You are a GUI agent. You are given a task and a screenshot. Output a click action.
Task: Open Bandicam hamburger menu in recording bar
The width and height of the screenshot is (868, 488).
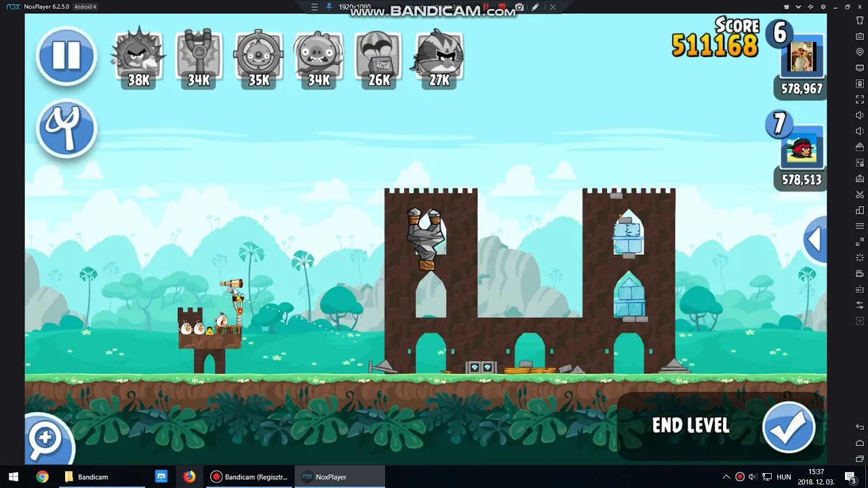point(314,7)
